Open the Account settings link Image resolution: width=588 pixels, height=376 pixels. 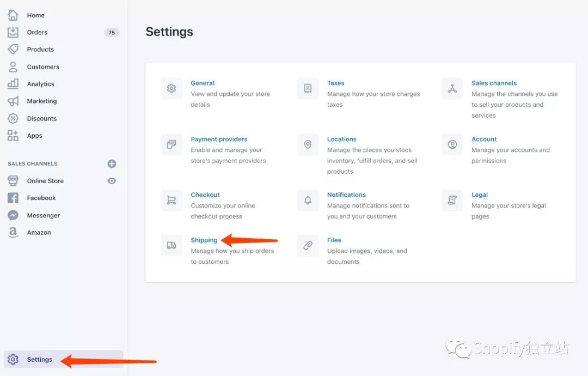pyautogui.click(x=484, y=140)
